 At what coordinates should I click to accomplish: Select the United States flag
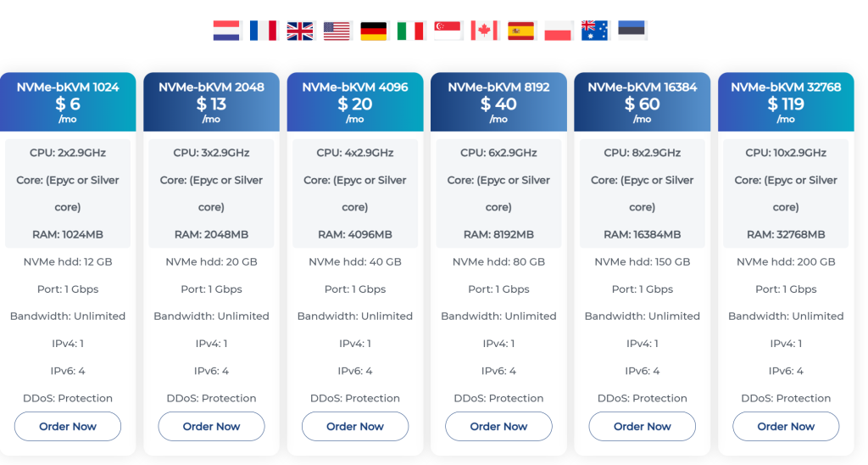click(337, 31)
